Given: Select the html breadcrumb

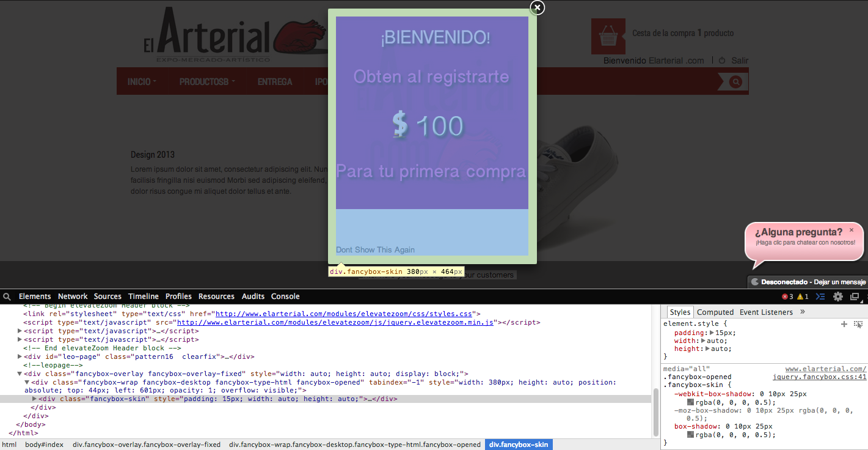Looking at the screenshot, I should click(9, 444).
